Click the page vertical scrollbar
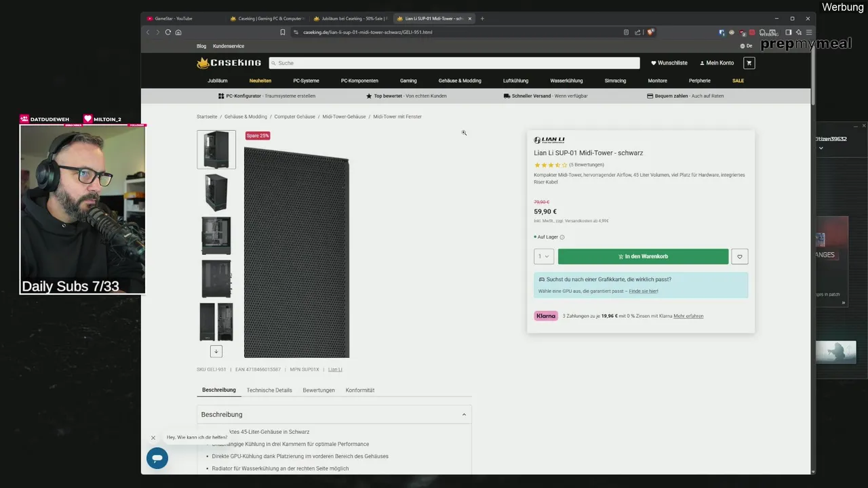 click(813, 78)
